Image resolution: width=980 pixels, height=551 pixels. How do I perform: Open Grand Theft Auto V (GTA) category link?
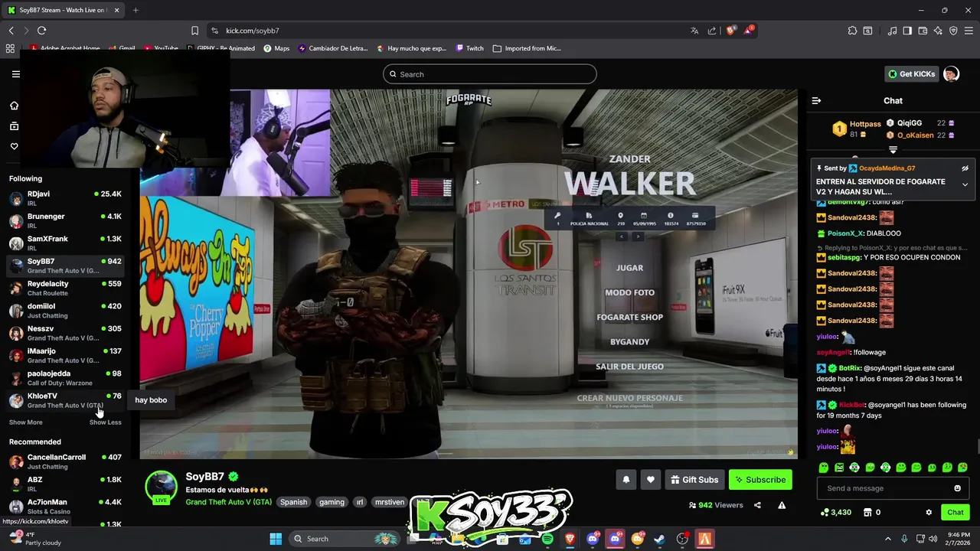coord(228,502)
